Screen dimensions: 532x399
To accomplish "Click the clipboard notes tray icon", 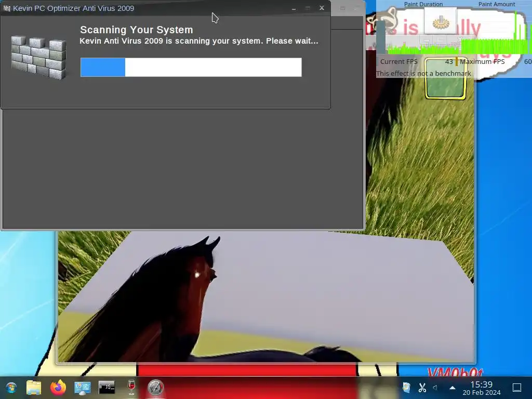I will click(x=406, y=387).
